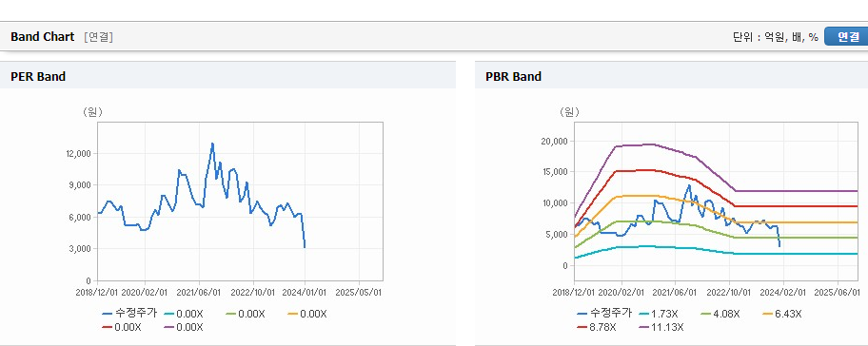Click 15,000 on PBR Band y-axis
Viewport: 868px width, 346px height.
(x=554, y=172)
